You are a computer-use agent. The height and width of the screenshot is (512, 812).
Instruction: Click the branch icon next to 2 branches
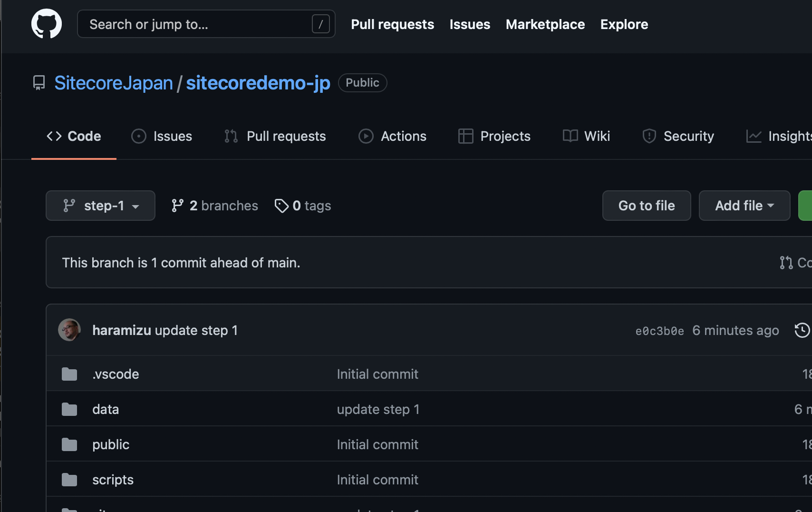(177, 206)
